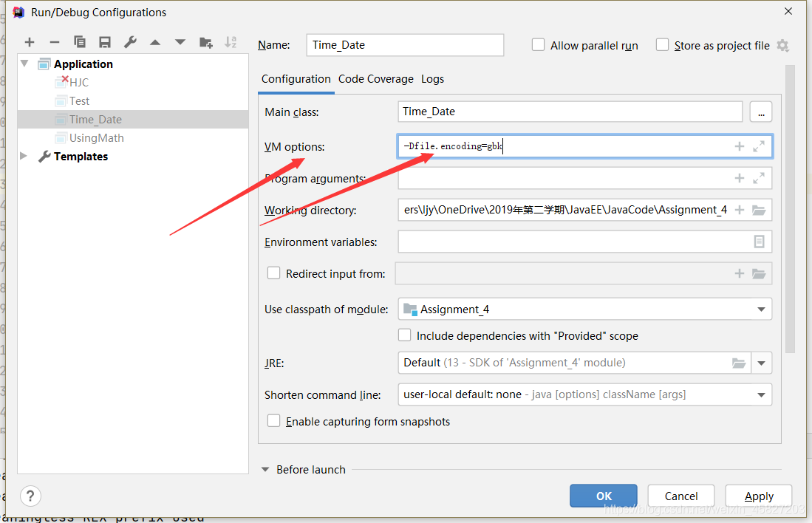Open configuration templates with wrench icon

(129, 42)
